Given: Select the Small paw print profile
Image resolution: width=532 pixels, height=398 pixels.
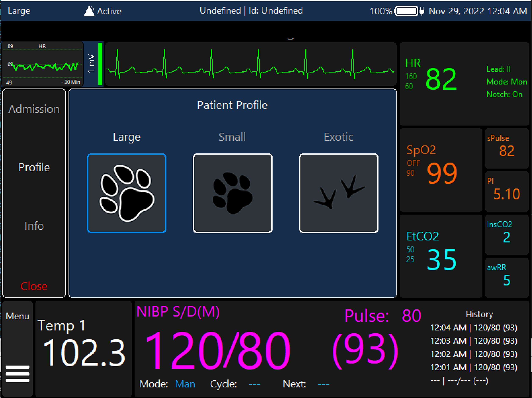Looking at the screenshot, I should (233, 193).
